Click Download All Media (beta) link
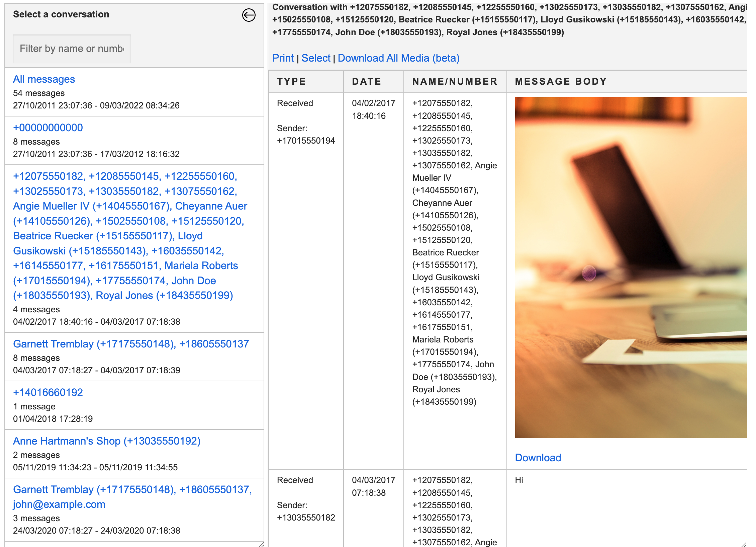This screenshot has height=547, width=756. [398, 58]
